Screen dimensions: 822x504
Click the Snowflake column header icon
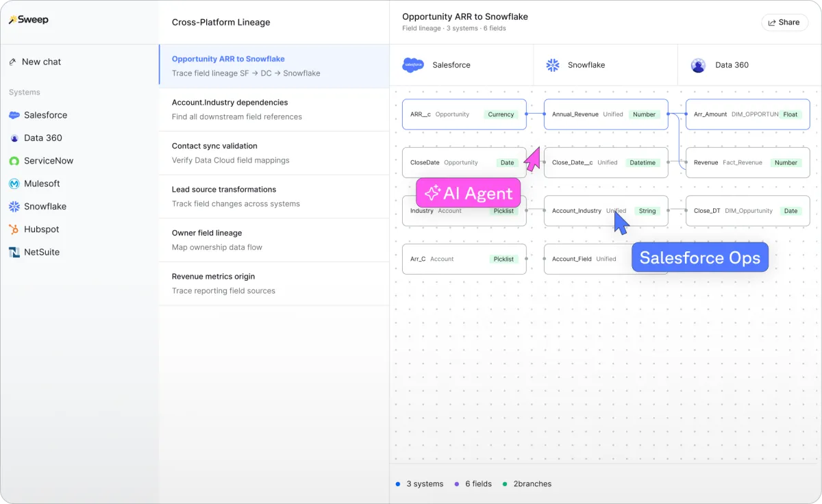(552, 65)
